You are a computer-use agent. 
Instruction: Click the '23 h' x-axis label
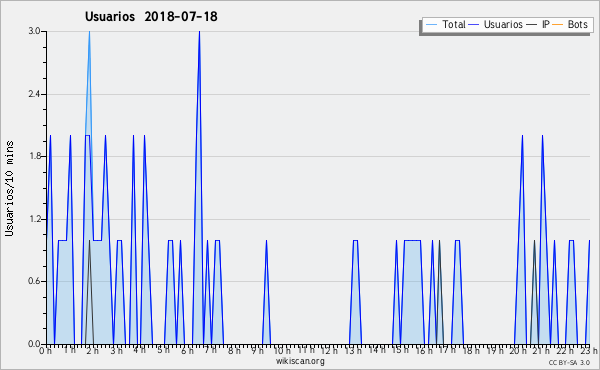(x=589, y=350)
